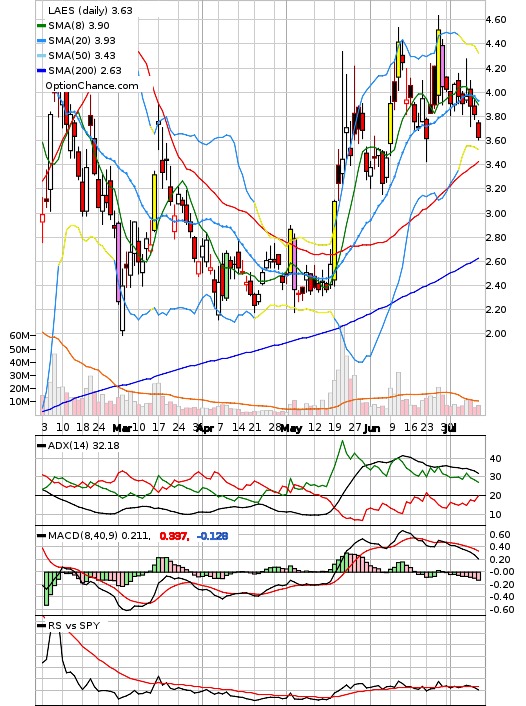
Task: Click the Jun month label on date axis
Action: 372,428
